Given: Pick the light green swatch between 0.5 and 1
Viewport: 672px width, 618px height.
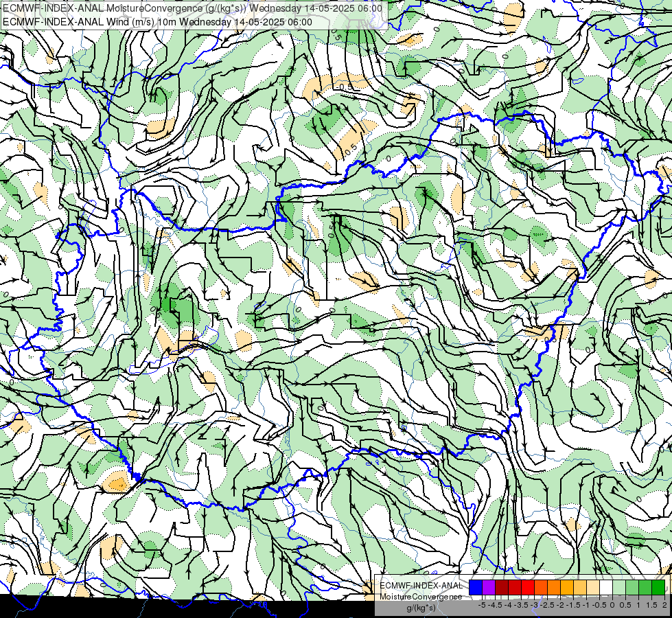Looking at the screenshot, I should (x=632, y=588).
